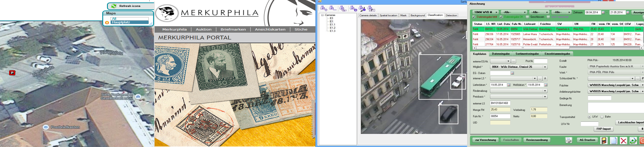Click the yellow save disk icon in Abrechnung
Viewport: 644px width, 147px height.
[x=604, y=141]
